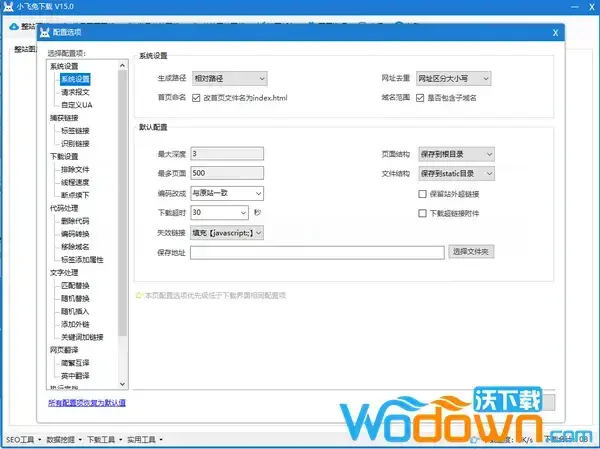Image resolution: width=600 pixels, height=449 pixels.
Task: Select 简繁互译 in the config tree
Action: click(x=75, y=363)
